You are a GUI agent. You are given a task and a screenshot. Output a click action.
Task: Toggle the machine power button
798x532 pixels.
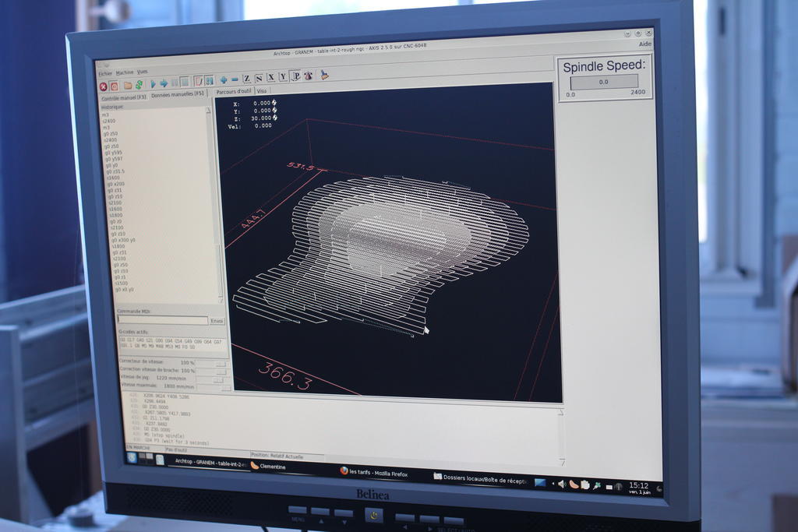pyautogui.click(x=114, y=85)
